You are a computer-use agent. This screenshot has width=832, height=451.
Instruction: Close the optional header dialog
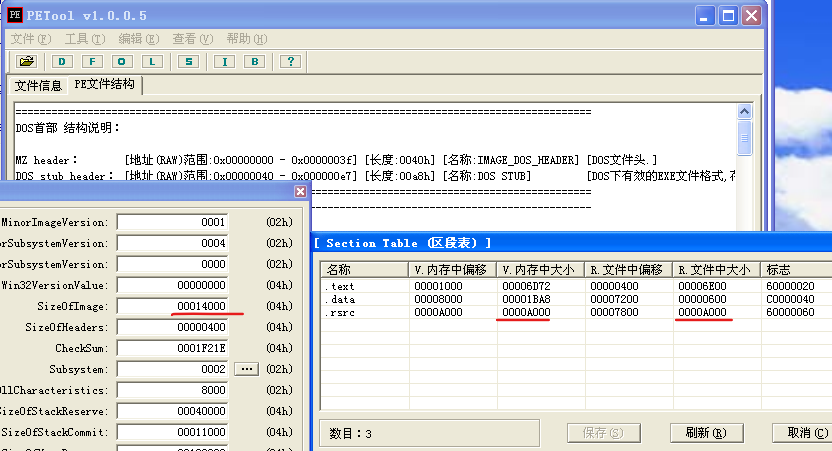300,192
